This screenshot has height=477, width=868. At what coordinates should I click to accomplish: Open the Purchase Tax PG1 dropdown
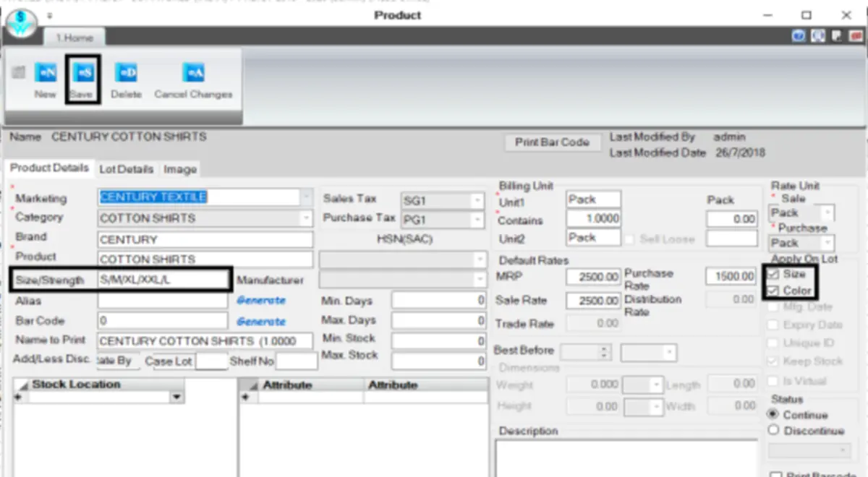pyautogui.click(x=477, y=220)
